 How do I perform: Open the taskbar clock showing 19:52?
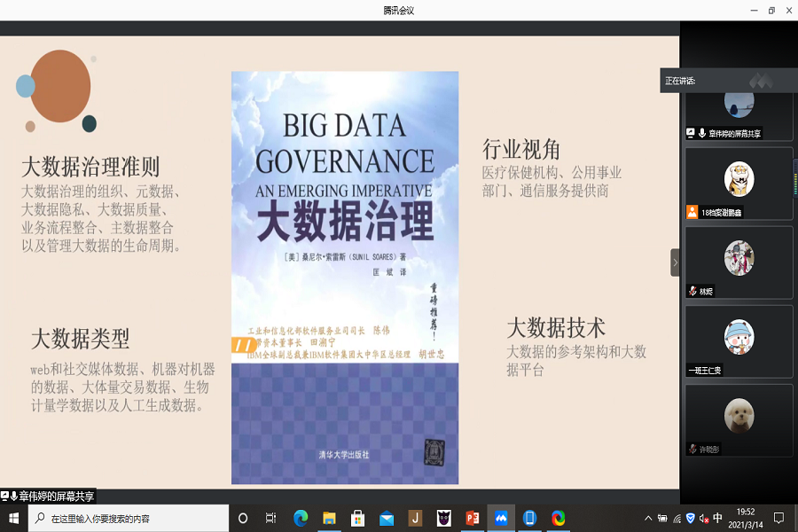coord(745,518)
